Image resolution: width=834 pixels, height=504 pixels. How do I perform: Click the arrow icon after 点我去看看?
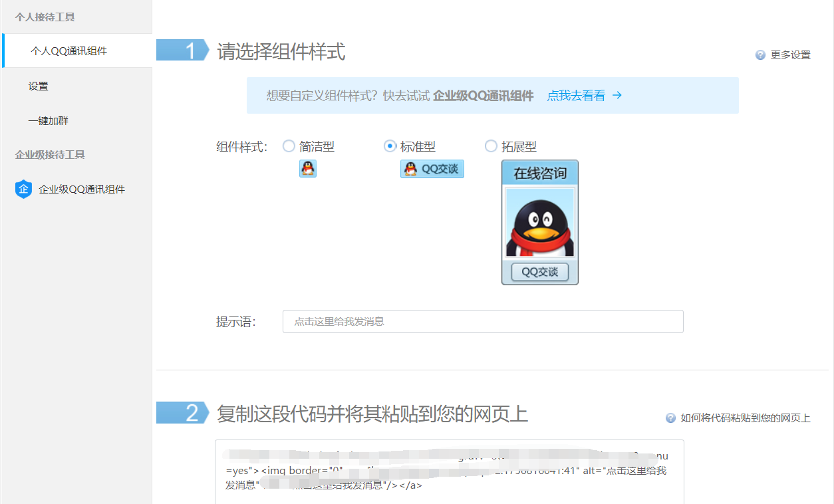point(617,95)
